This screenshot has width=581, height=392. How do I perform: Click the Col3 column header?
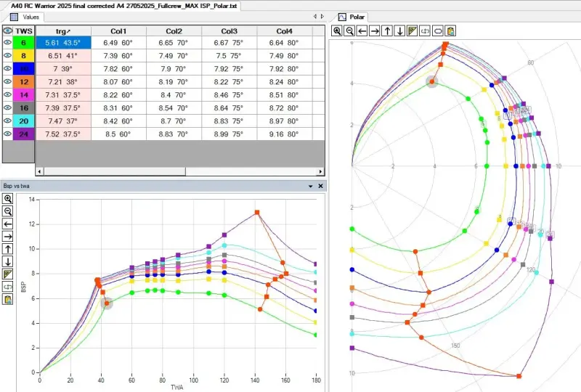coord(229,31)
